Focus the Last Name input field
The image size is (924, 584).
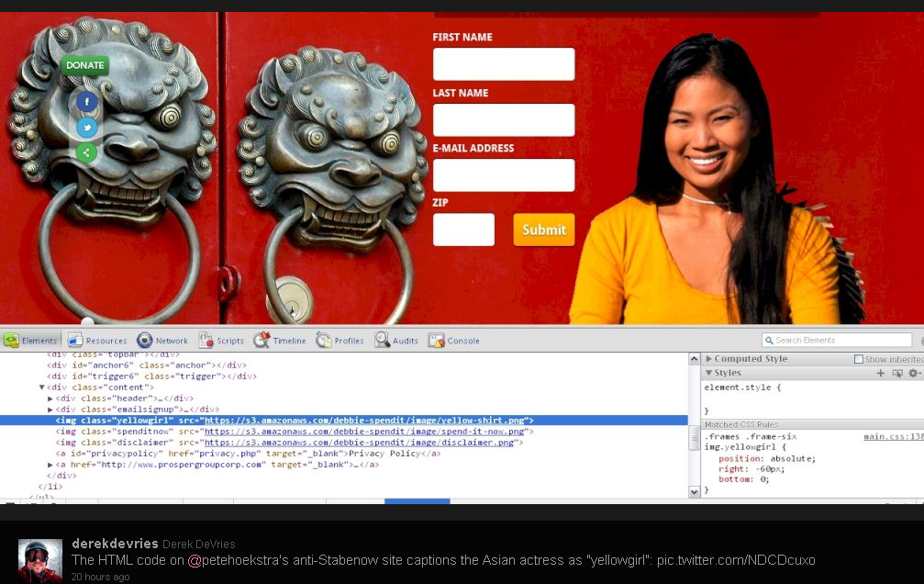click(x=504, y=119)
